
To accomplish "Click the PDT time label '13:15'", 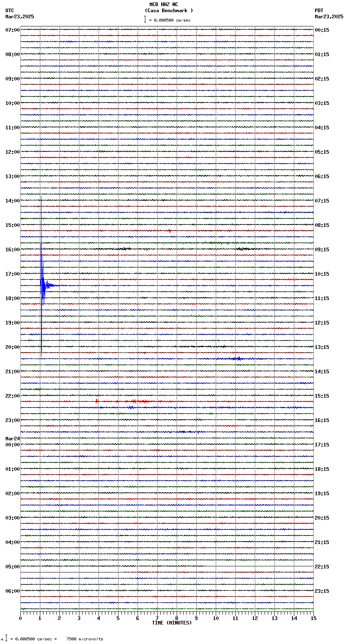I will [x=322, y=347].
